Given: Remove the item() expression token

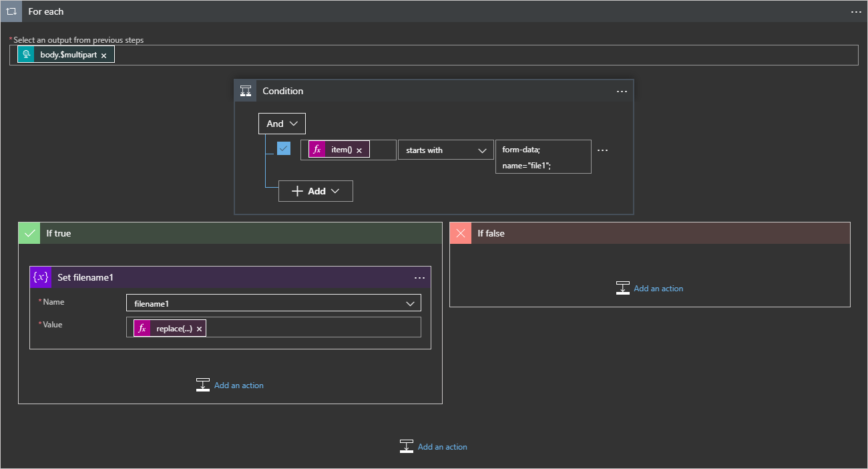Looking at the screenshot, I should (x=359, y=150).
